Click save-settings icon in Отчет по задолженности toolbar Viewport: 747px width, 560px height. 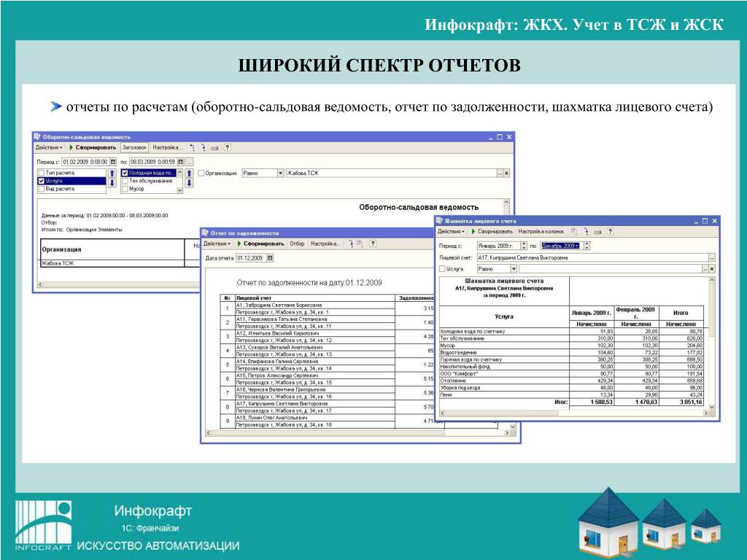(x=360, y=244)
